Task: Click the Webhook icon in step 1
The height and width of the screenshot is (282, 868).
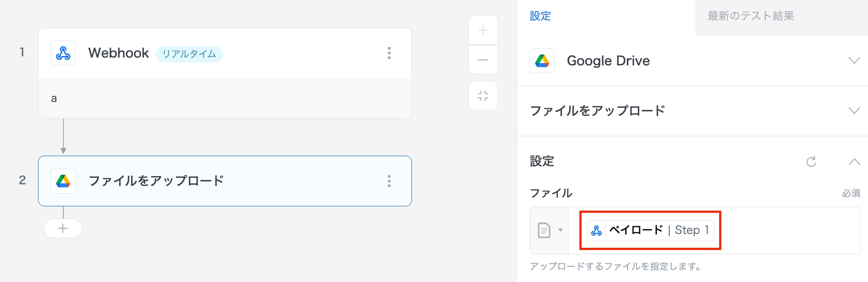Action: tap(63, 53)
